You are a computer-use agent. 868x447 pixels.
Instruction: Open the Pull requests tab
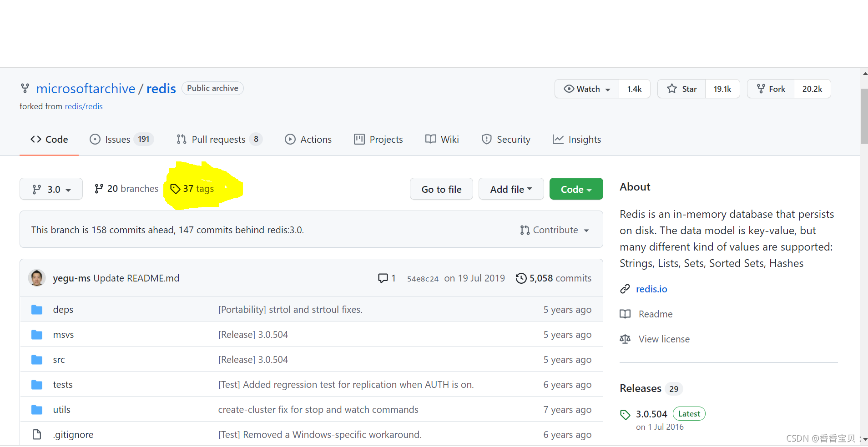[219, 140]
